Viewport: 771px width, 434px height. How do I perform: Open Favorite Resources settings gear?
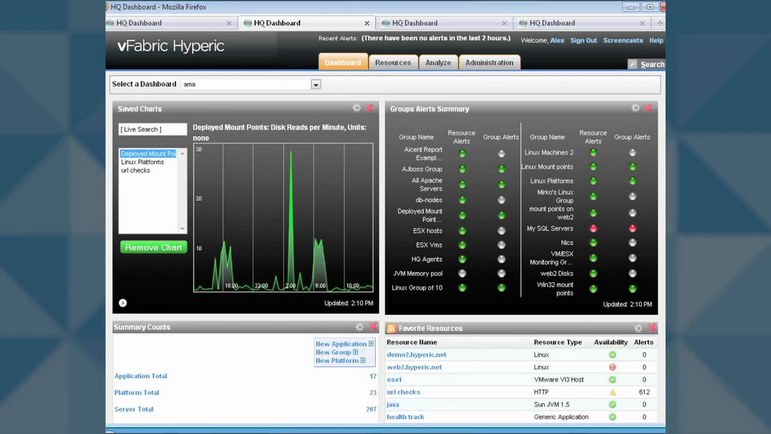(x=638, y=328)
